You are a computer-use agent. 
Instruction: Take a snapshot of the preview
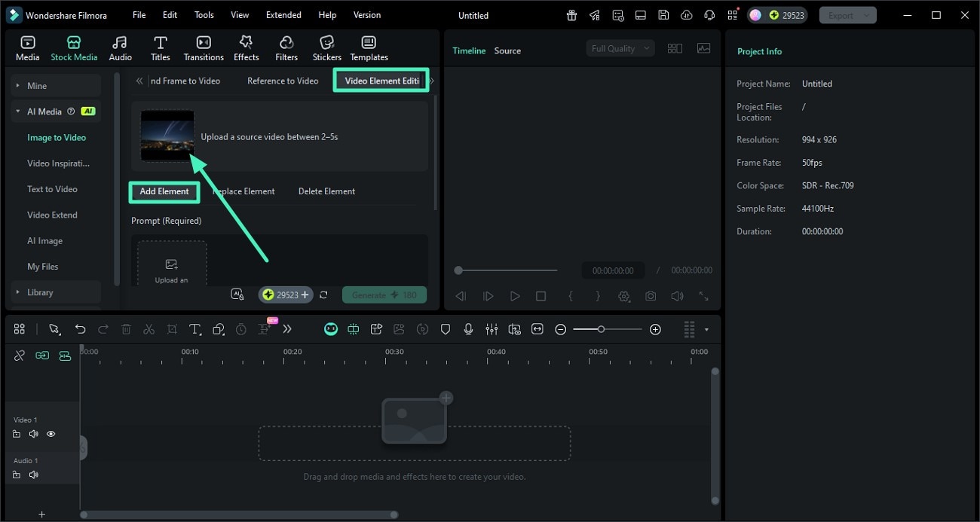(650, 296)
